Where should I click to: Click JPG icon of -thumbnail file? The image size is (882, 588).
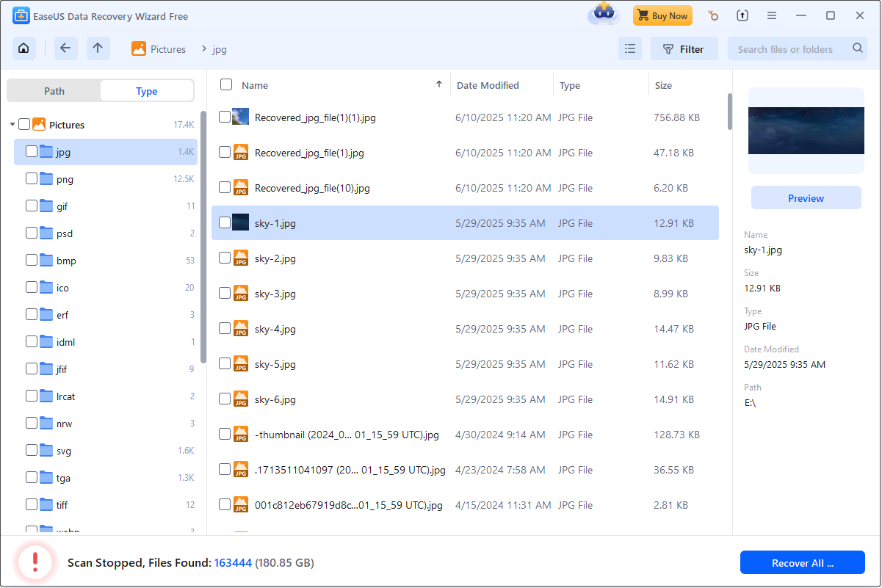[x=241, y=435]
